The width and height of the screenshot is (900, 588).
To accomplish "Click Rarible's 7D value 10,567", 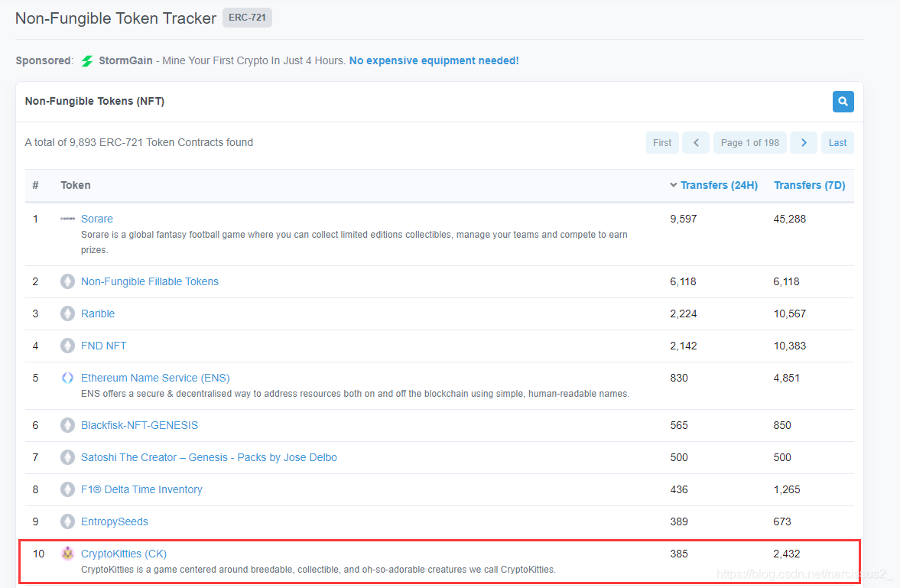I will pos(789,313).
